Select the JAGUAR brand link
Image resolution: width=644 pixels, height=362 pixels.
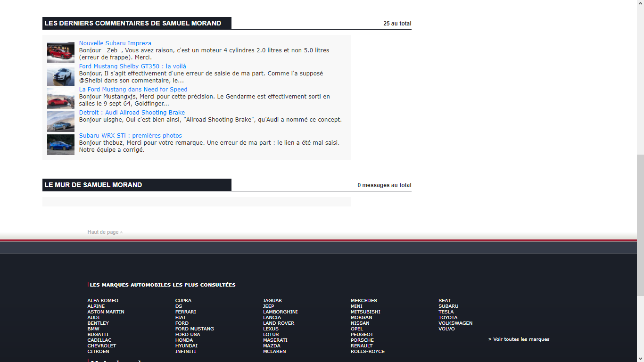coord(272,301)
